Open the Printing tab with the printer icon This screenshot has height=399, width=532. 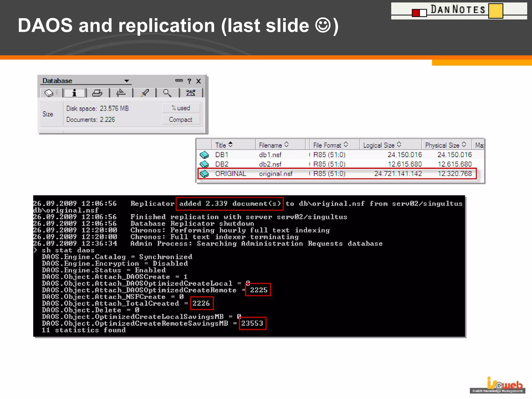[97, 93]
